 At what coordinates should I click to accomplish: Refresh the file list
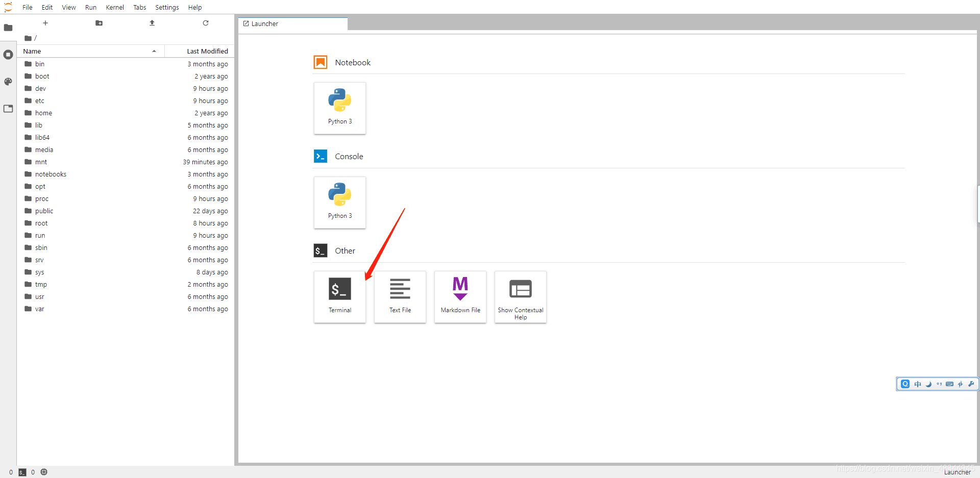[x=206, y=23]
